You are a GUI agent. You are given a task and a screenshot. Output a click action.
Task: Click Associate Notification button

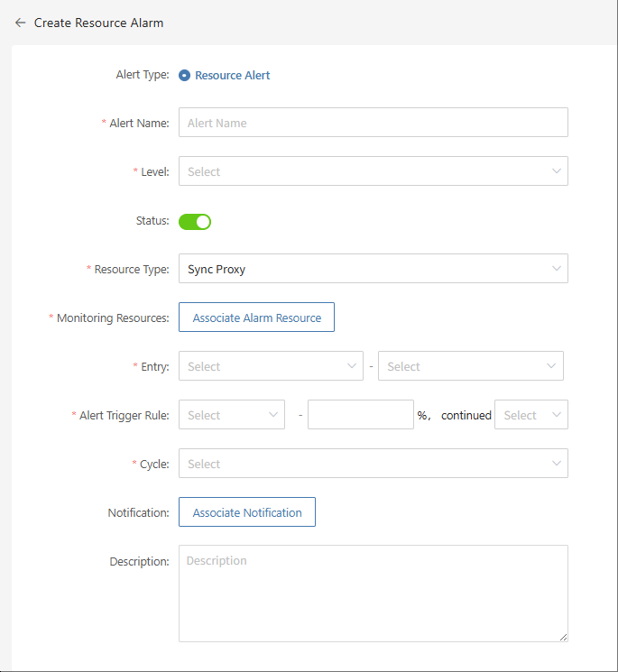pos(247,512)
